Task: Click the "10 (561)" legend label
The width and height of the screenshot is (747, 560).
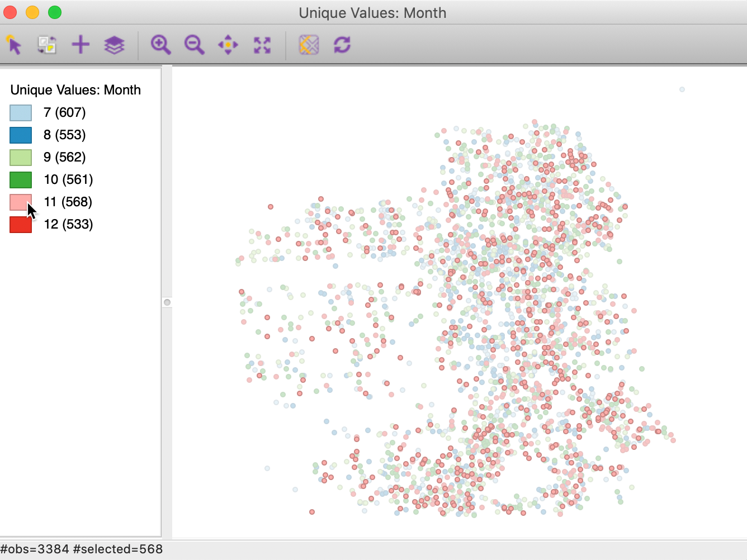Action: pyautogui.click(x=68, y=179)
